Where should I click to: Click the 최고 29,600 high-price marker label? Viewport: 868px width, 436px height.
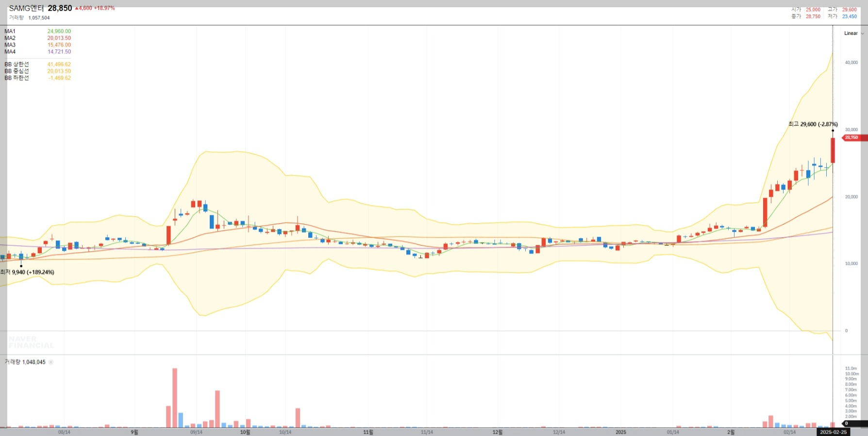[x=813, y=124]
